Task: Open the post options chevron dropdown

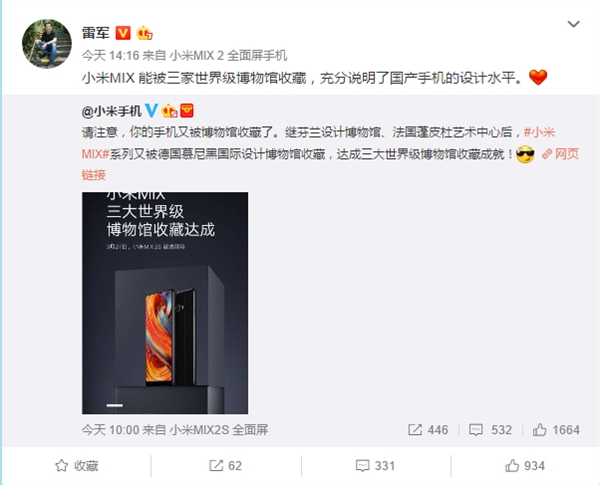Action: [x=573, y=24]
